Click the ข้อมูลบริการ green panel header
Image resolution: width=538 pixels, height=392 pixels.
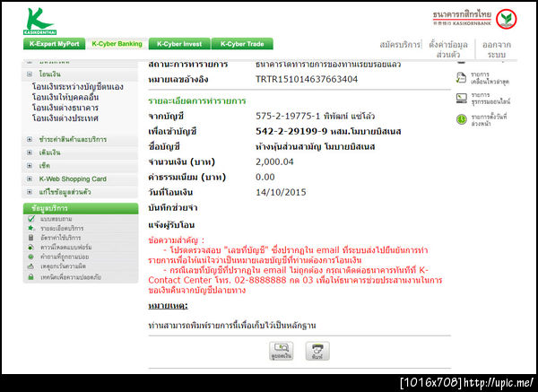[x=81, y=208]
